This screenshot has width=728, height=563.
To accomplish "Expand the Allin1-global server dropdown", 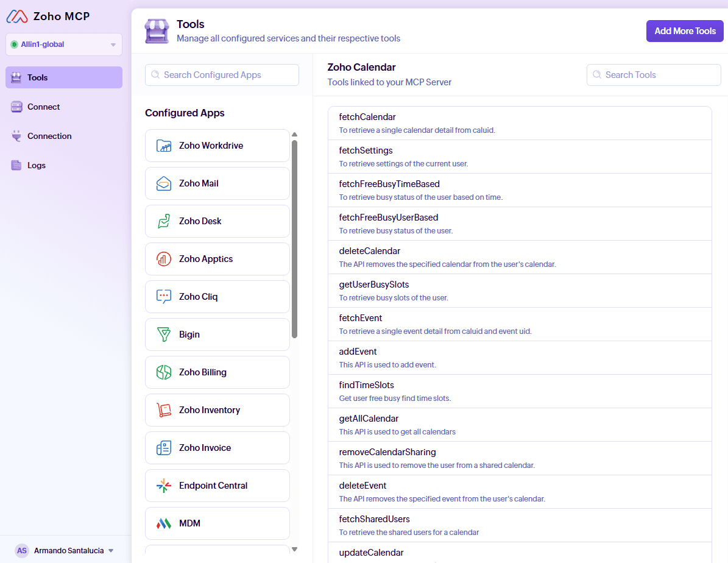I will 113,44.
